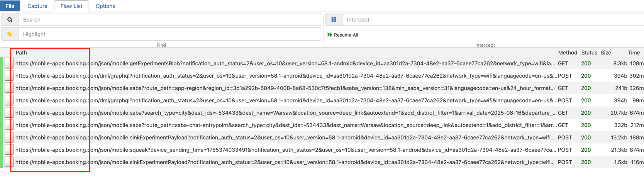Select the graphql request path with 99m time
The image size is (644, 180).
coord(286,100)
